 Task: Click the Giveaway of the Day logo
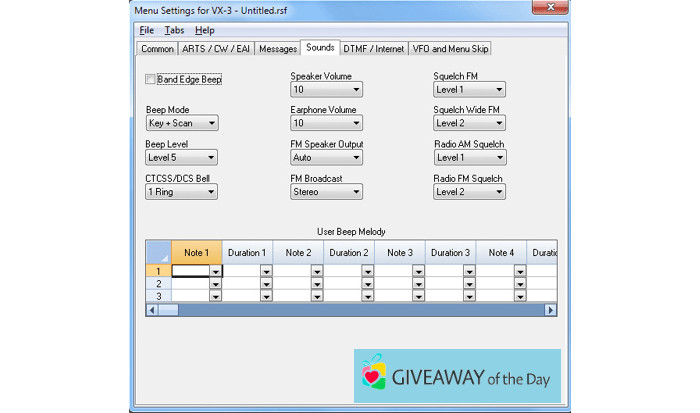457,375
